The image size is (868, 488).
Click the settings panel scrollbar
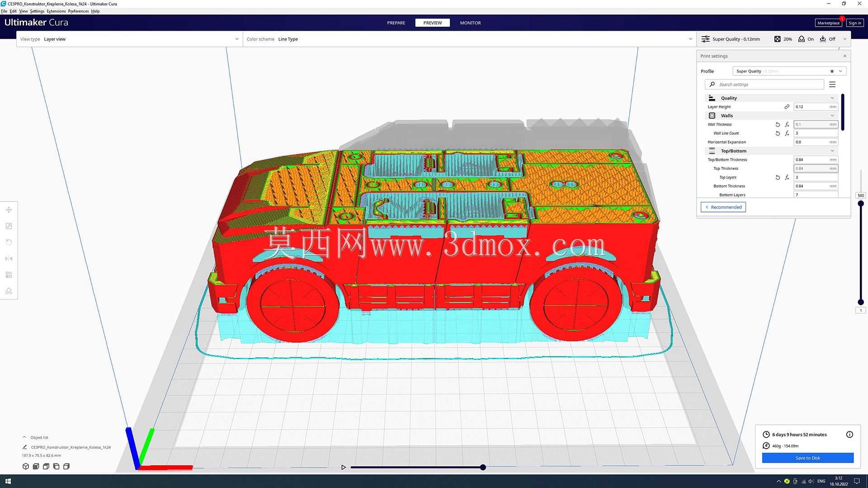(x=843, y=112)
